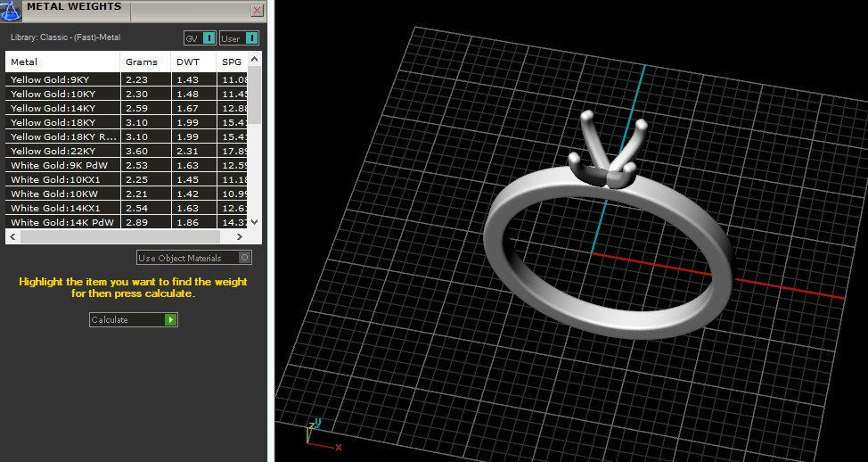Click the 1.86 DWT value
868x462 pixels.
(188, 223)
